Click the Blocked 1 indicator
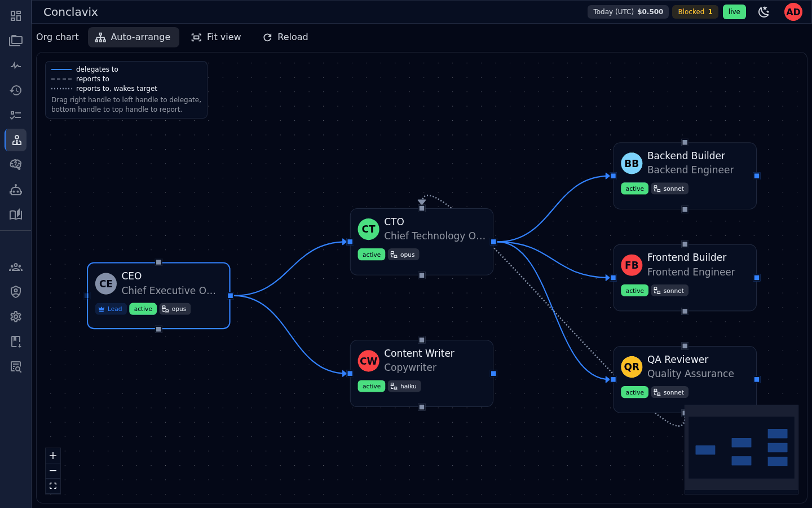The height and width of the screenshot is (508, 812). pos(695,12)
